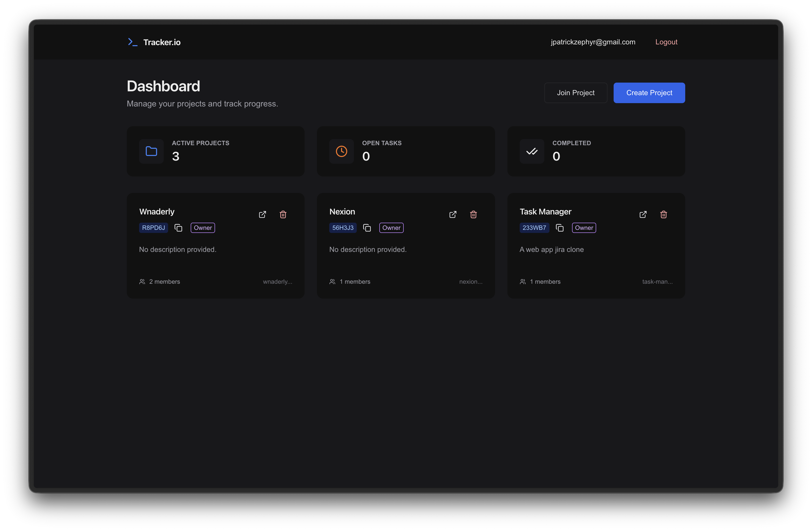Click the jpatrickzephyr@gmail.com account email
This screenshot has width=812, height=531.
593,42
